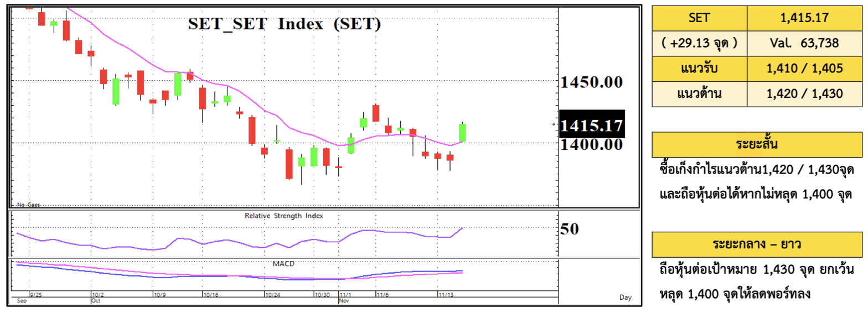Click the 11/13 date axis label
Viewport: 868px width, 313px height.
pos(446,295)
